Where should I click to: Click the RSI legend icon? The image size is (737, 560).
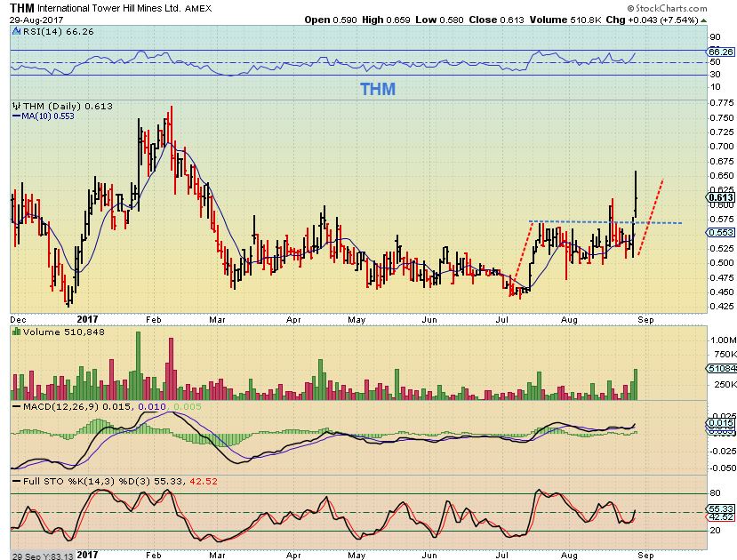coord(17,32)
